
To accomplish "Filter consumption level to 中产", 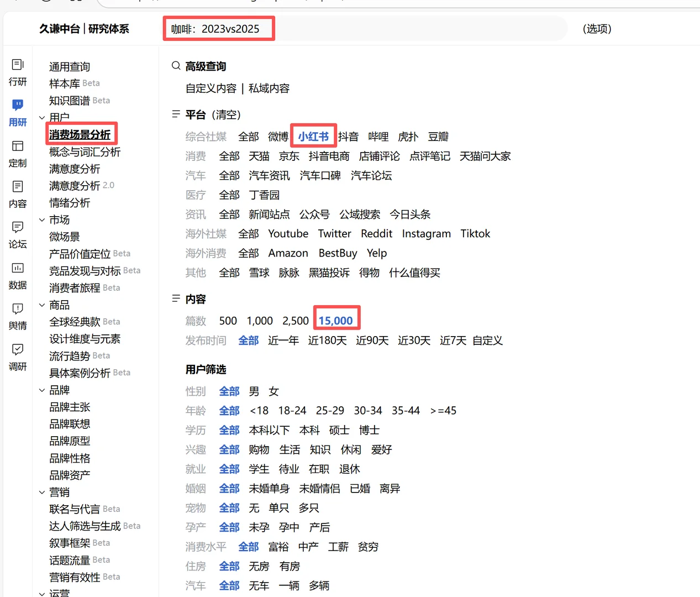I will tap(308, 547).
